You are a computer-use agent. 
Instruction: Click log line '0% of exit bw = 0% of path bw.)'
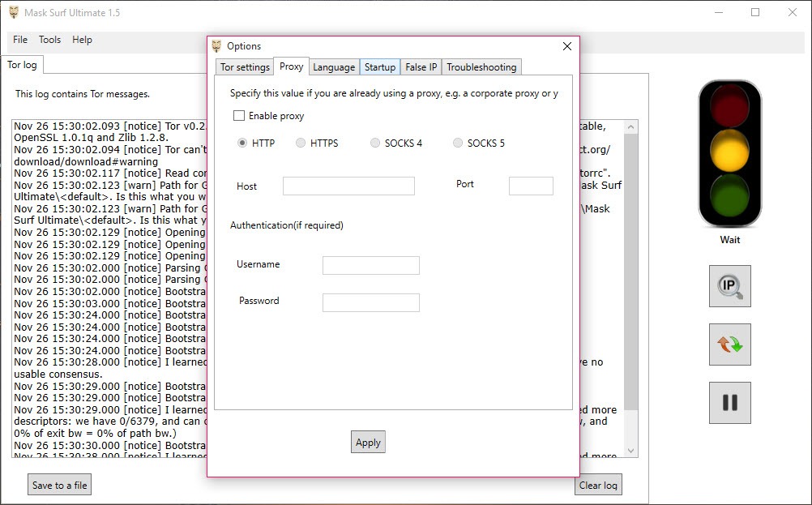click(x=96, y=433)
